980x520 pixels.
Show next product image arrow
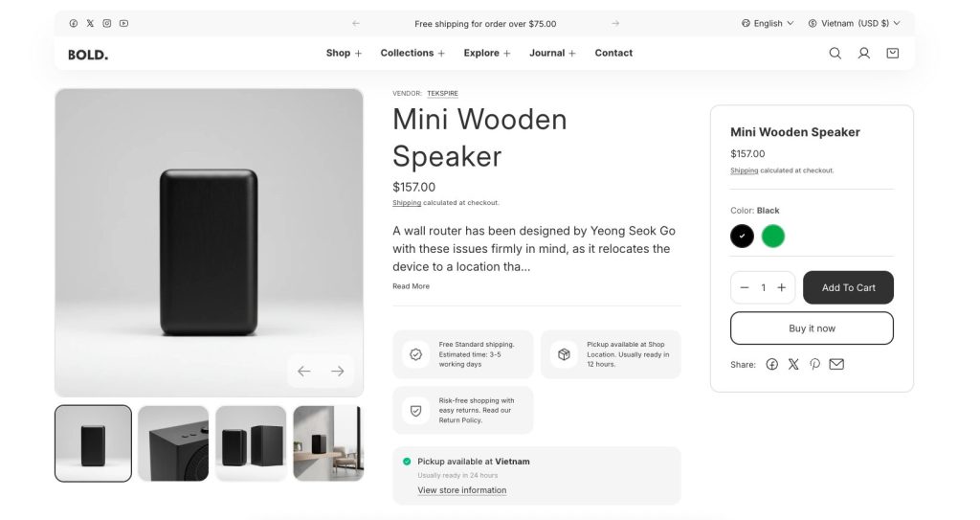[338, 372]
